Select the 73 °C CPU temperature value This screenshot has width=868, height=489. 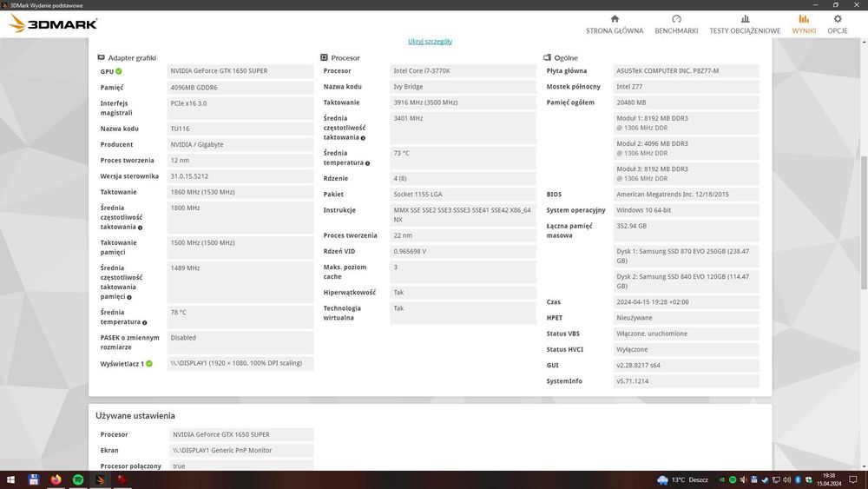tap(464, 158)
